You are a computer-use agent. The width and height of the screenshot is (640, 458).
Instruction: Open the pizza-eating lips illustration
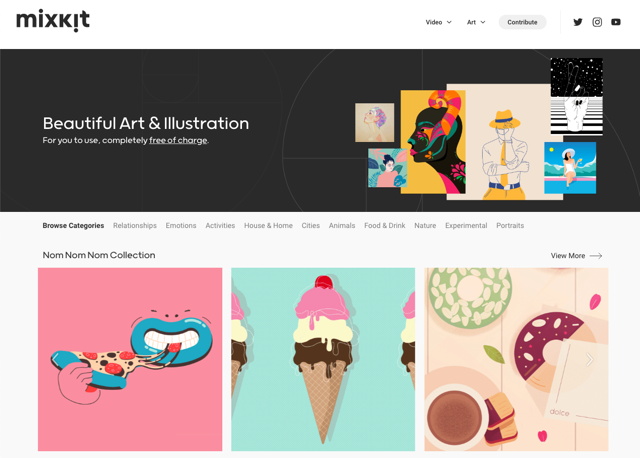click(x=130, y=359)
